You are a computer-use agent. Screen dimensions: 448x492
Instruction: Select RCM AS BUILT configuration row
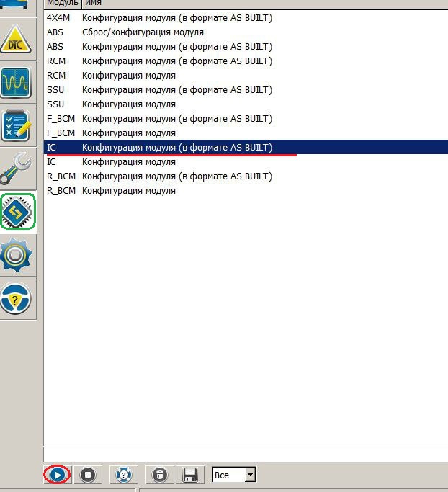(246, 61)
